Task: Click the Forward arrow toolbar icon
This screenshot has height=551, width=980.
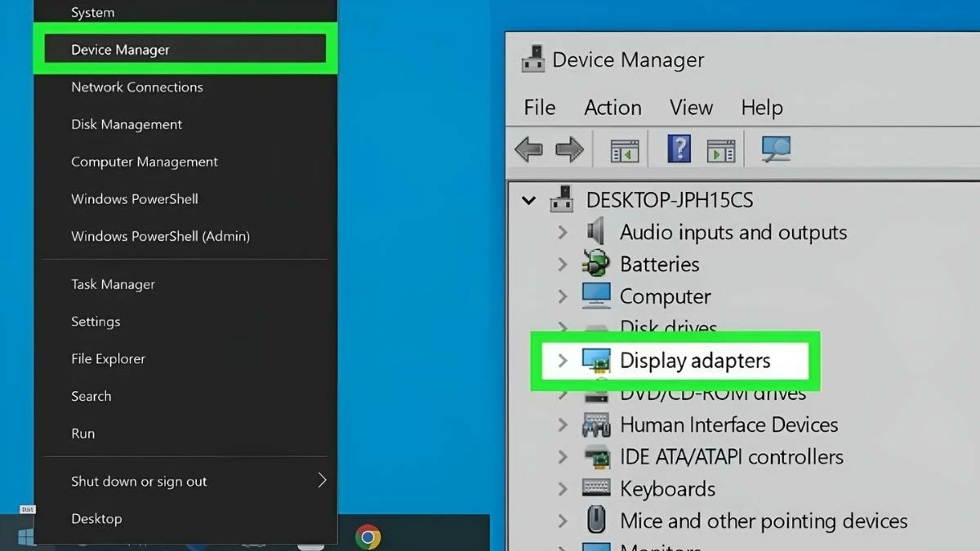Action: pyautogui.click(x=569, y=149)
